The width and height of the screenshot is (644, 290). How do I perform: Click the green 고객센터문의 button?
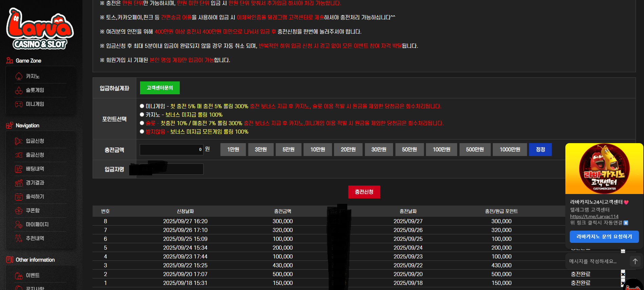(x=160, y=88)
